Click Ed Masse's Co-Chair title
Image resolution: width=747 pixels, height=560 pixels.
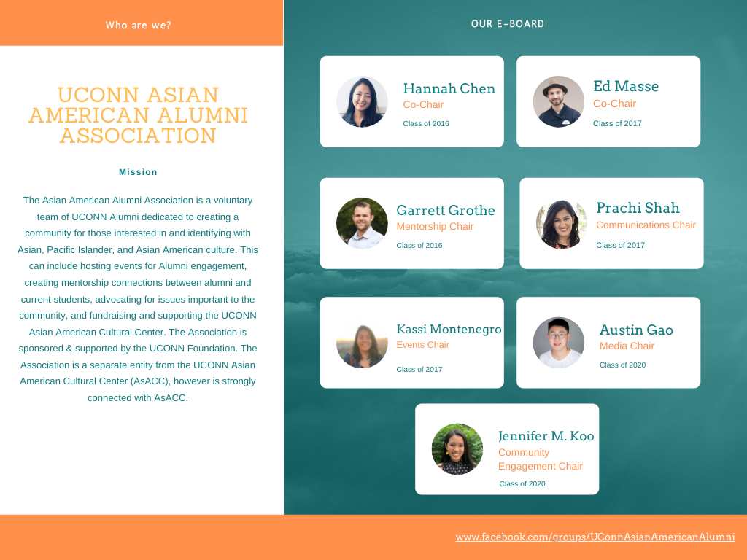(614, 104)
